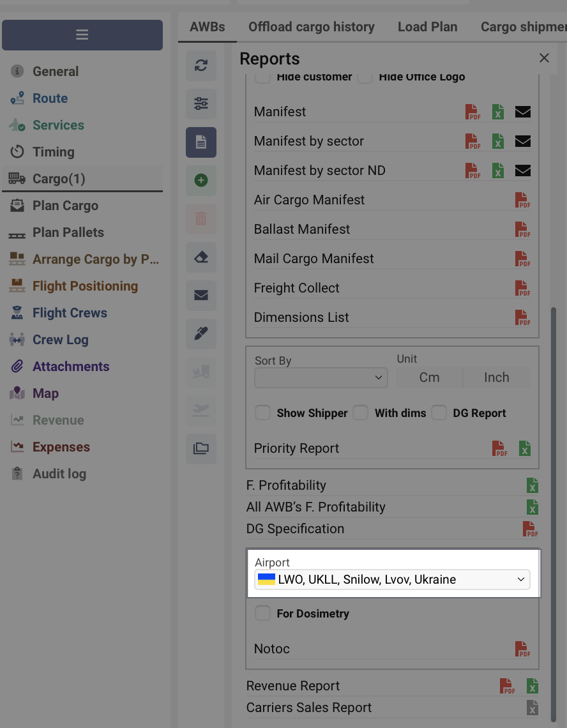Click the refresh icon in toolbar
The height and width of the screenshot is (728, 567).
pos(201,65)
